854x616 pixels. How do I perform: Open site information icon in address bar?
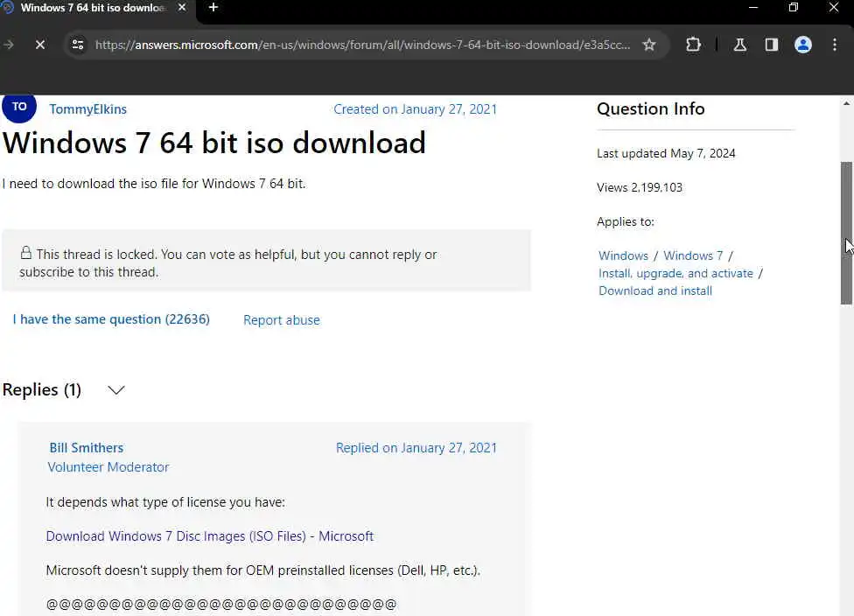pos(78,45)
